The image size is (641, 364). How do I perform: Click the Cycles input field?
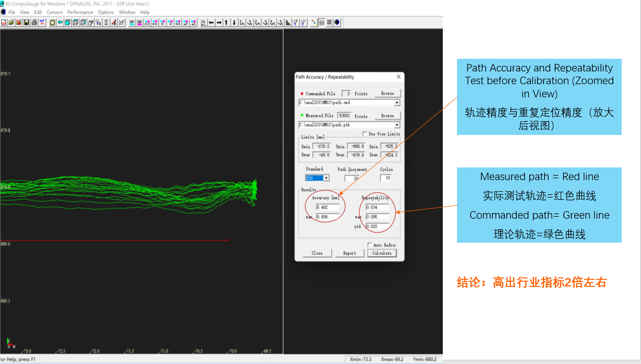(385, 178)
